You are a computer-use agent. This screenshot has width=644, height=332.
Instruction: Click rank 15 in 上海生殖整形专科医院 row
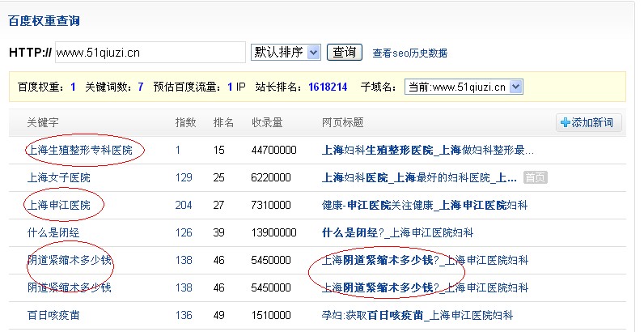(219, 150)
